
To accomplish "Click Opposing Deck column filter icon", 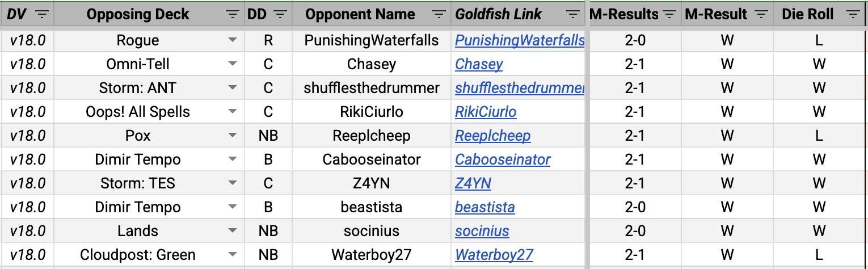I will click(x=233, y=14).
